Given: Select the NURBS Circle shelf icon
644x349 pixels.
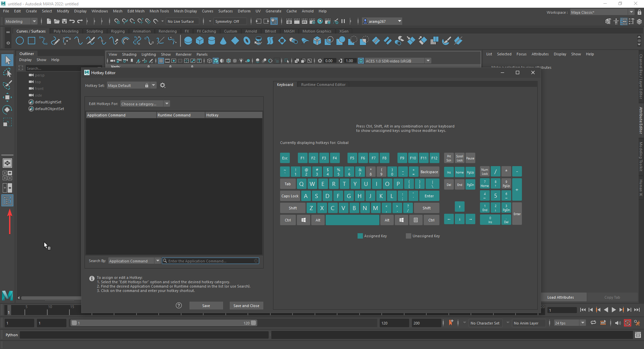Looking at the screenshot, I should coord(20,41).
